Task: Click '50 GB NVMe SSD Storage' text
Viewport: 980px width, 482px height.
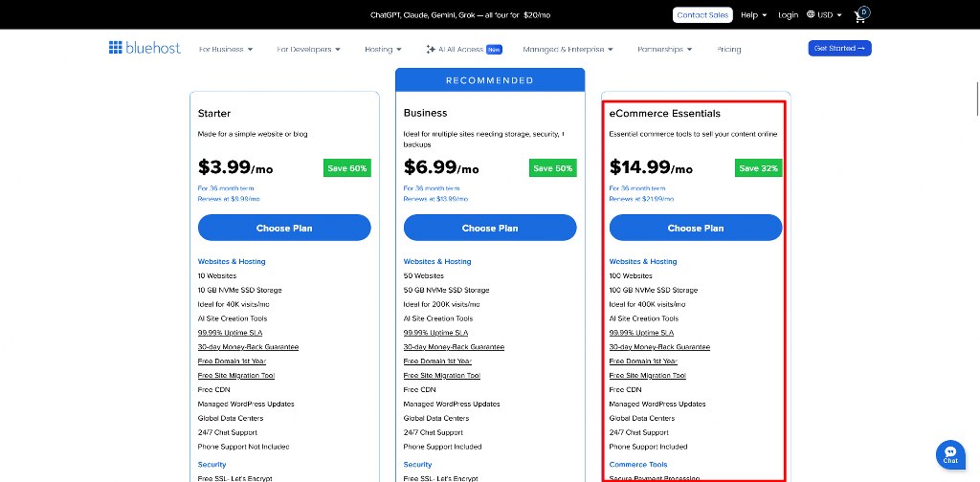Action: 446,291
